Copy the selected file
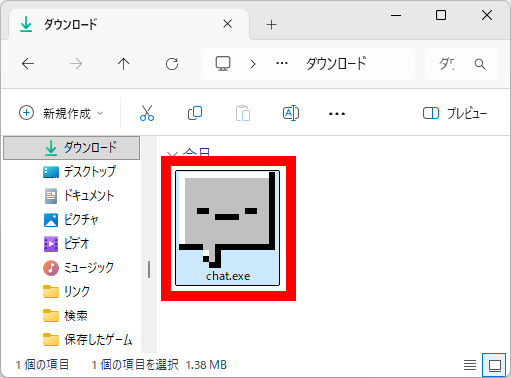 (195, 113)
